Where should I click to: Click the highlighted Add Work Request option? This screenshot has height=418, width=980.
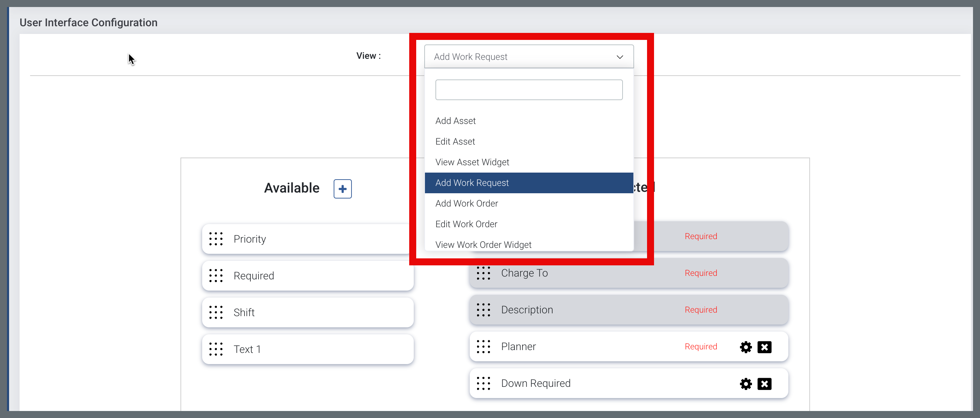472,183
